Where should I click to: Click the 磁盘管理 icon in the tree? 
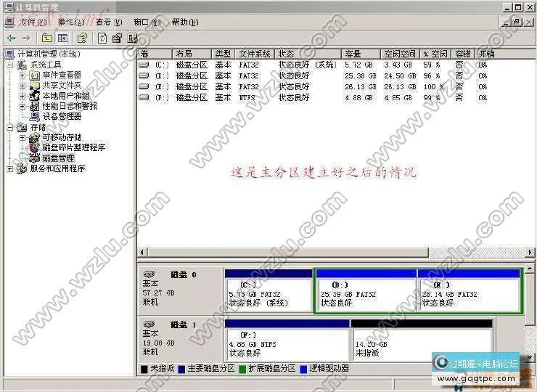(x=35, y=158)
